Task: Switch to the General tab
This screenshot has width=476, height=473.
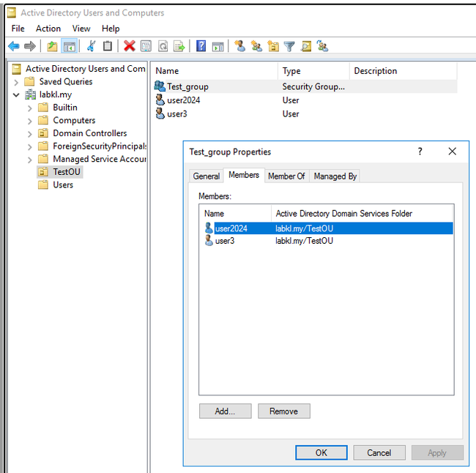Action: coord(207,176)
